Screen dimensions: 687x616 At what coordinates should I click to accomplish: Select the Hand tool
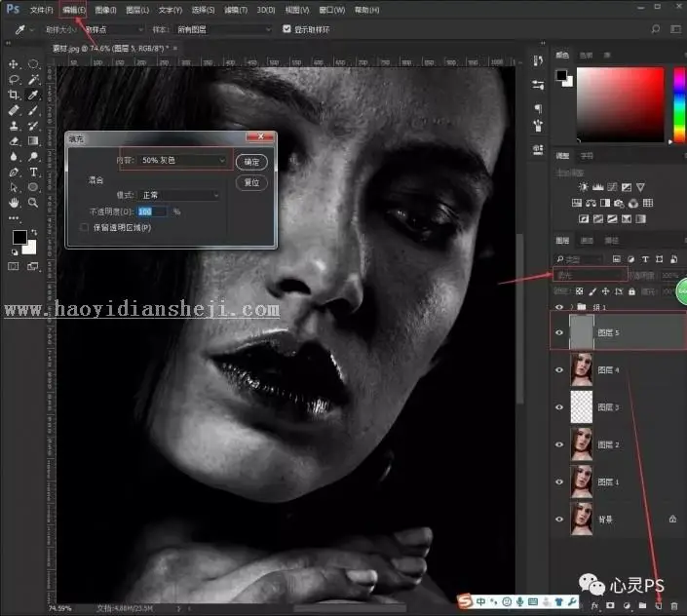pos(14,203)
